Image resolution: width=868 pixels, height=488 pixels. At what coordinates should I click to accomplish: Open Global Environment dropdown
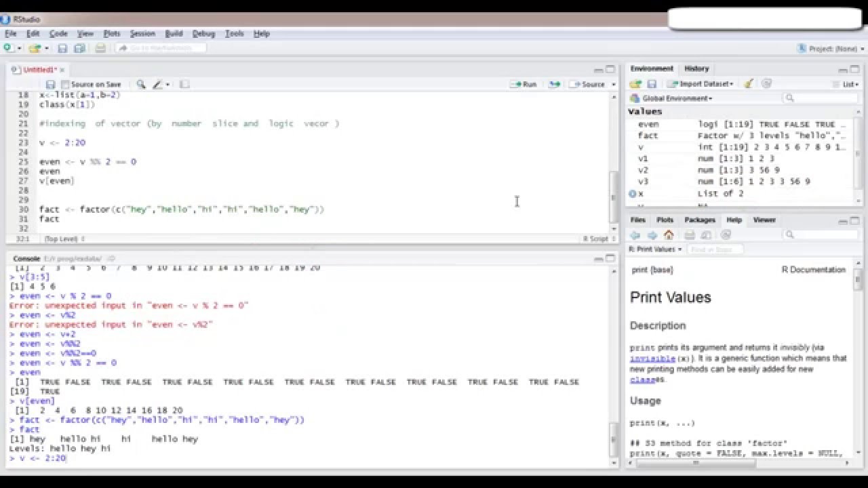coord(672,98)
